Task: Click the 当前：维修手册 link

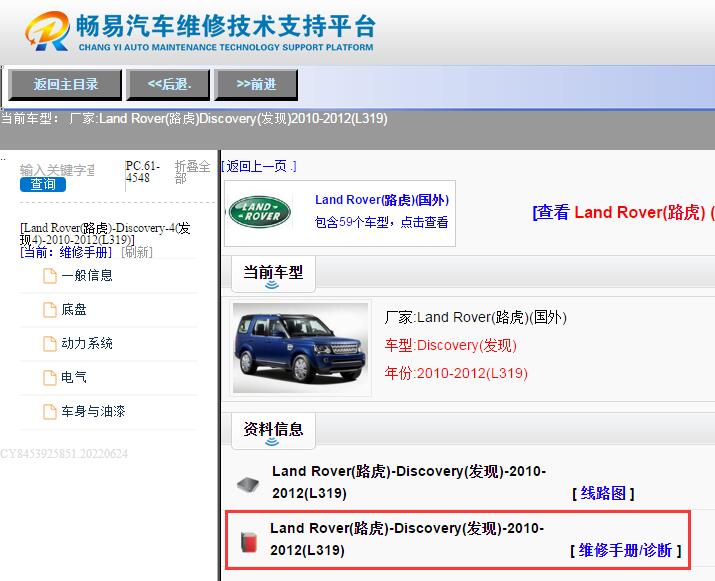Action: [66, 252]
